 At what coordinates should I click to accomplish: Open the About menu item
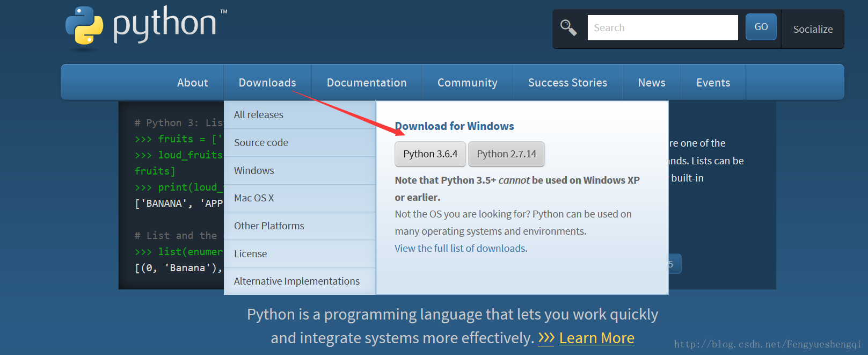click(193, 83)
